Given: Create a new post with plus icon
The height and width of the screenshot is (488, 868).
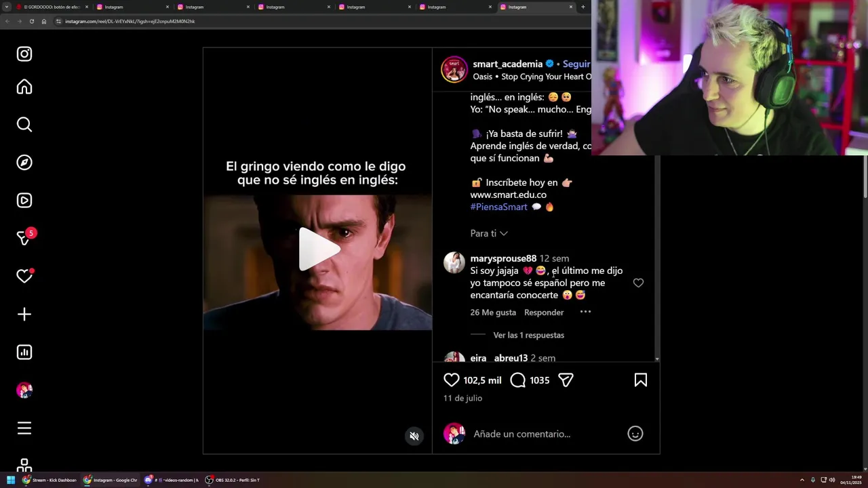Looking at the screenshot, I should tap(24, 314).
